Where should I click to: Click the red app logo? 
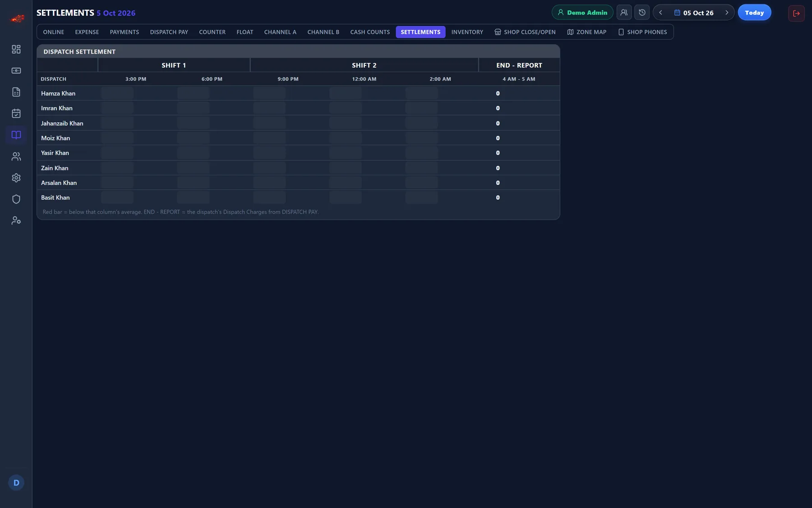[x=17, y=19]
